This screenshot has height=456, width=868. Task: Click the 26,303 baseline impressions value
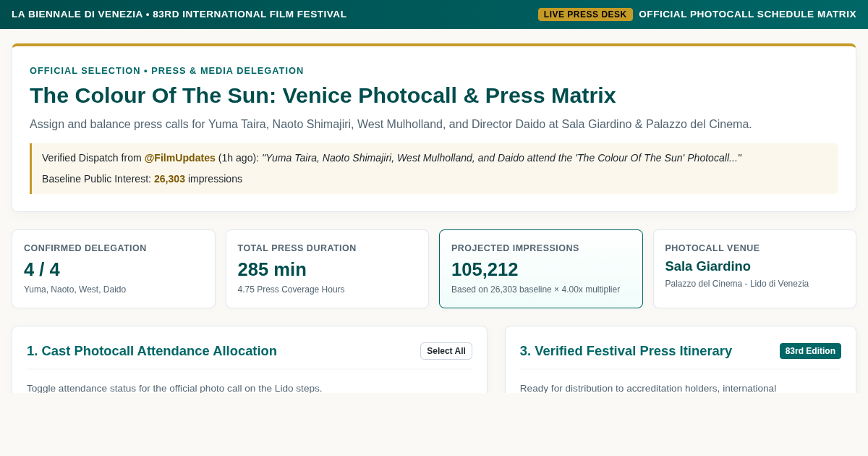click(169, 179)
